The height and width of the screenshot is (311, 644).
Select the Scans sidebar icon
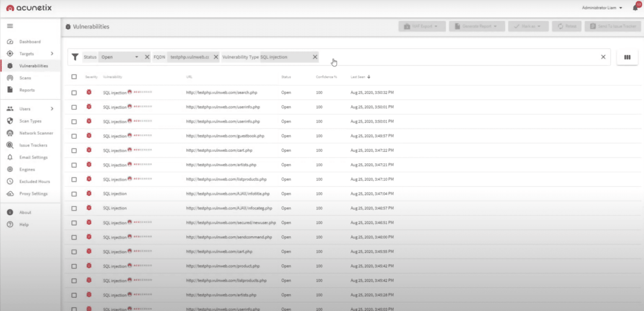(10, 78)
